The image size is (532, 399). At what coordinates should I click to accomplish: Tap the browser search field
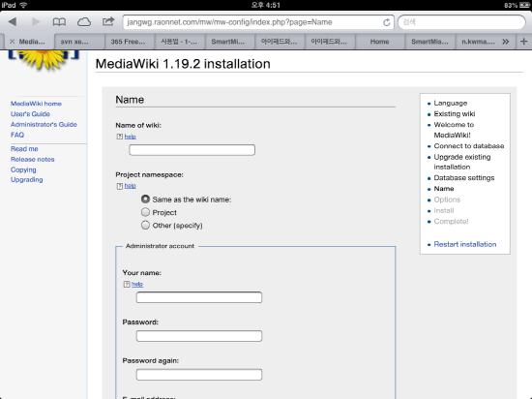coord(461,22)
